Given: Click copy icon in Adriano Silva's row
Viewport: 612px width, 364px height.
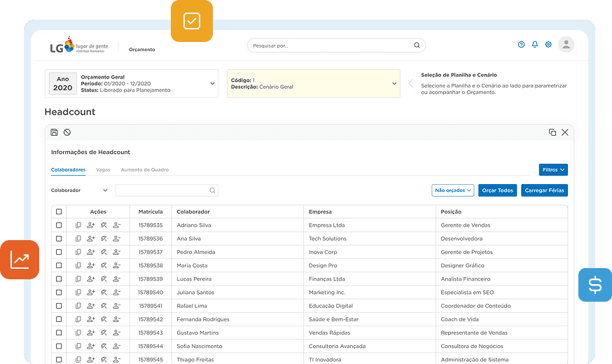Looking at the screenshot, I should pyautogui.click(x=78, y=225).
